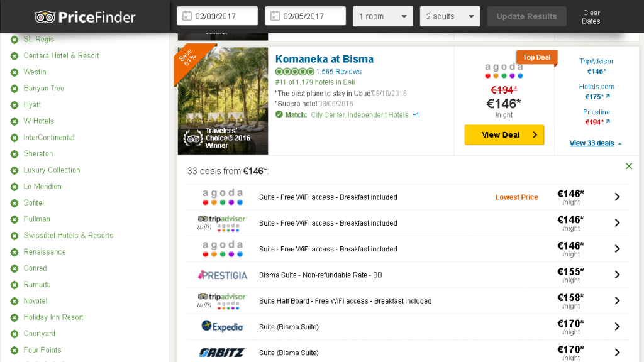Expand the +1 additional match tags
Screen dimensions: 644x362
click(416, 115)
